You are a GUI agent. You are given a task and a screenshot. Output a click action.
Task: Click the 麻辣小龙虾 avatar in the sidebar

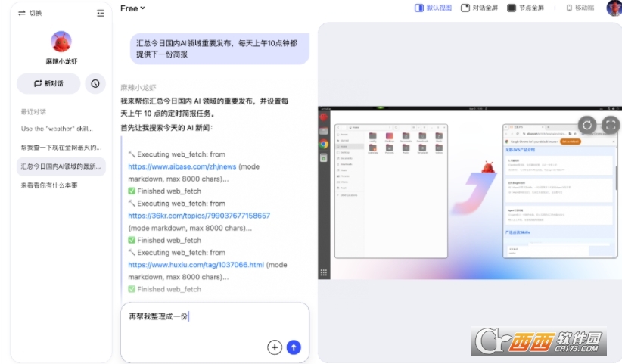(61, 41)
